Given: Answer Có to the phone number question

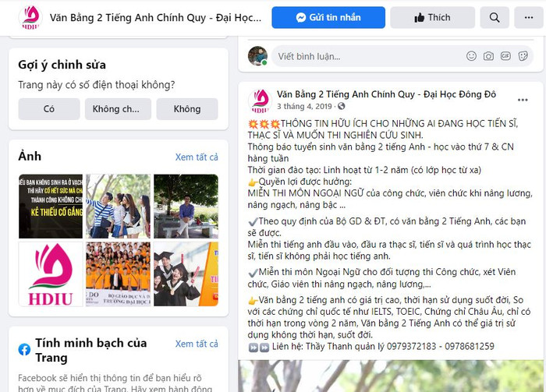Looking at the screenshot, I should [x=49, y=109].
